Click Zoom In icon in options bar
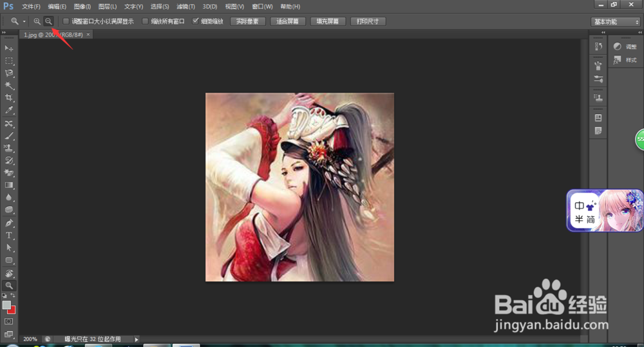 point(37,21)
